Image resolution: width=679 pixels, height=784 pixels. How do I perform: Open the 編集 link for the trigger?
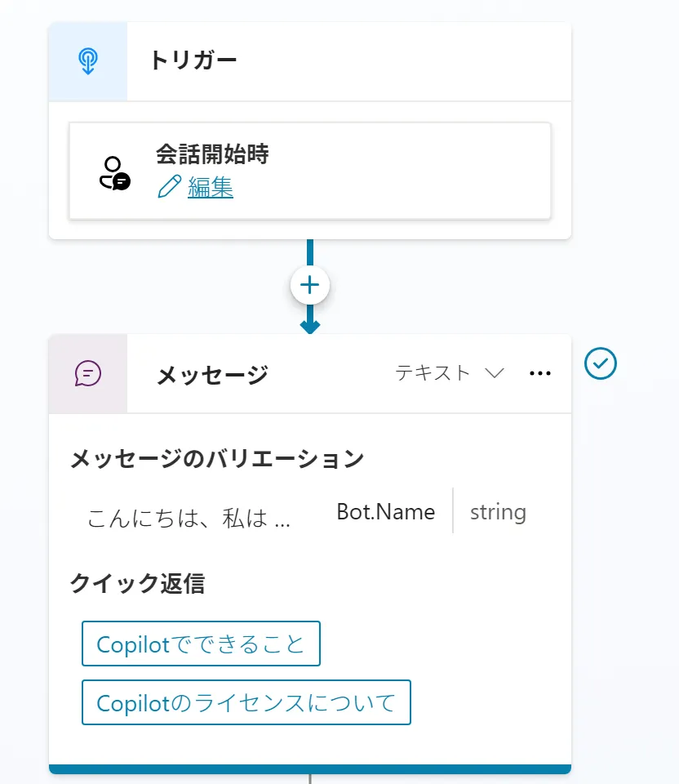tap(211, 188)
